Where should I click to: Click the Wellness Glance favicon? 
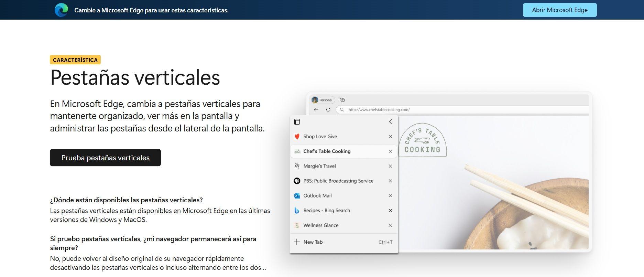(297, 225)
